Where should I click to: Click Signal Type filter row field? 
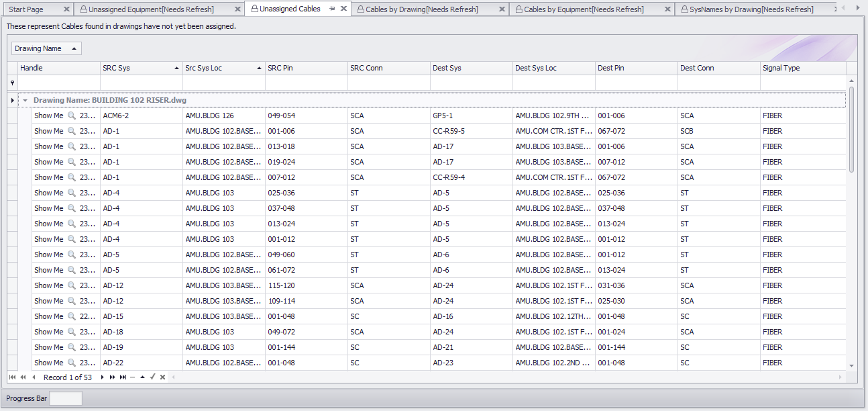click(x=803, y=83)
